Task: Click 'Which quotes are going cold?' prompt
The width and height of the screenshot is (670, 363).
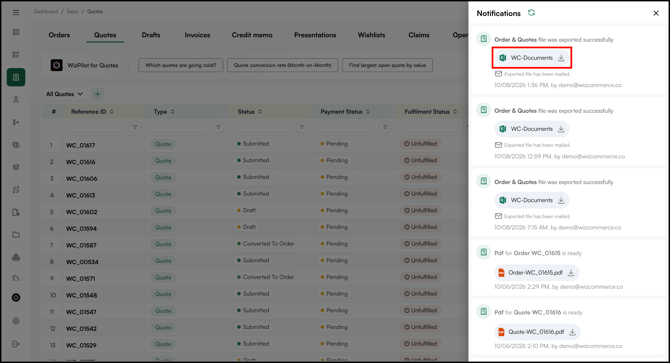Action: [181, 65]
